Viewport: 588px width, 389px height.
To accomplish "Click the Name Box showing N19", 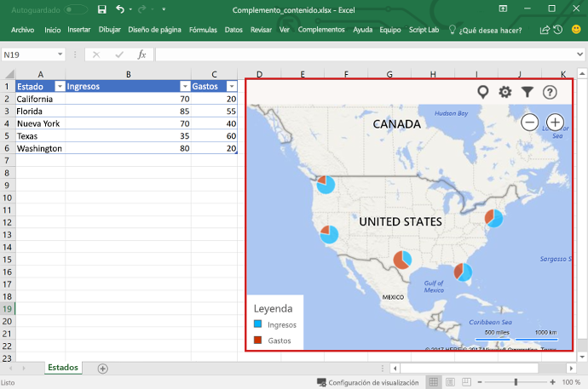I will [29, 54].
